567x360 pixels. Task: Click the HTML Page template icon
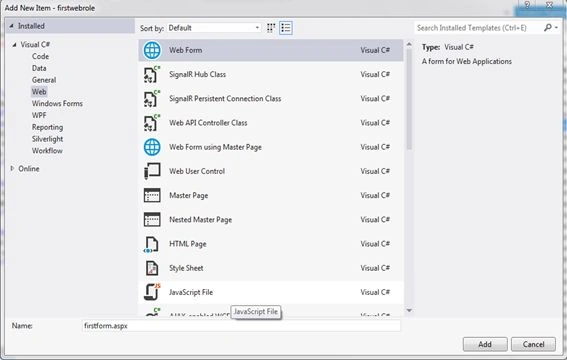(151, 244)
